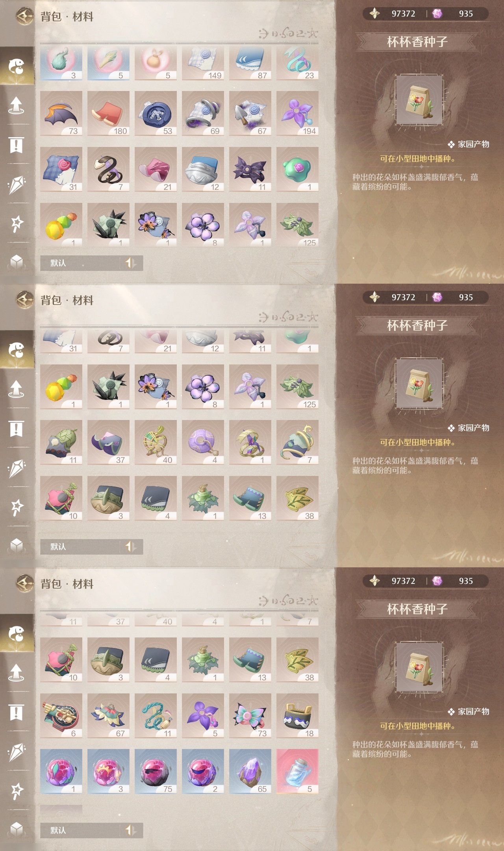
Task: Select the bat wing material with 73
Action: coord(61,113)
